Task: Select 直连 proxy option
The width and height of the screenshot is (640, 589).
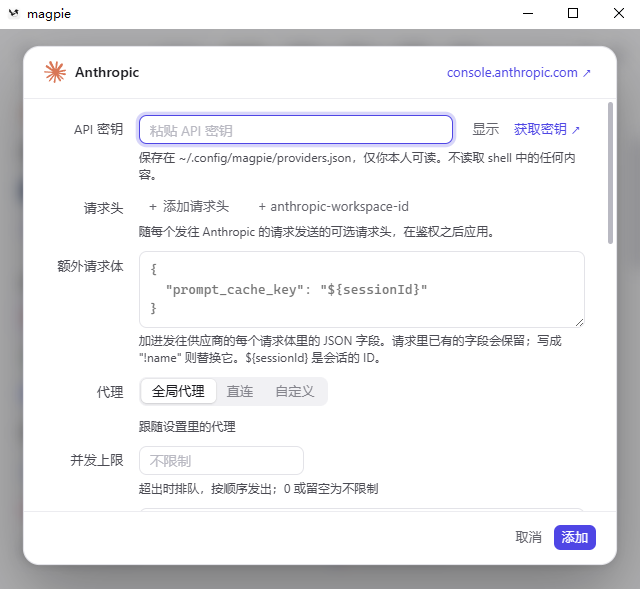Action: click(x=240, y=391)
